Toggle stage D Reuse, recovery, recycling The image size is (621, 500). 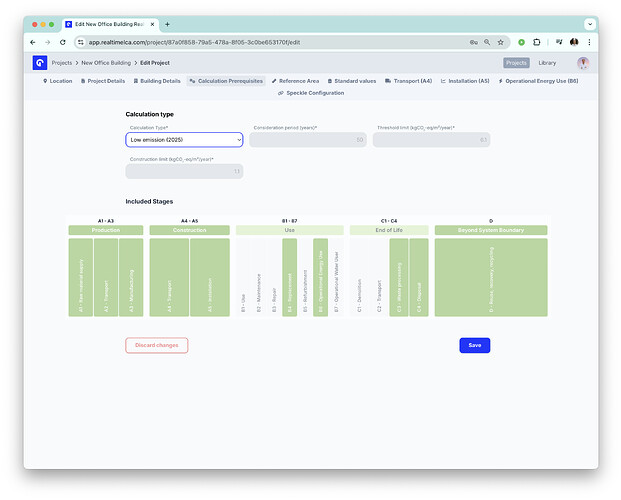pos(491,277)
